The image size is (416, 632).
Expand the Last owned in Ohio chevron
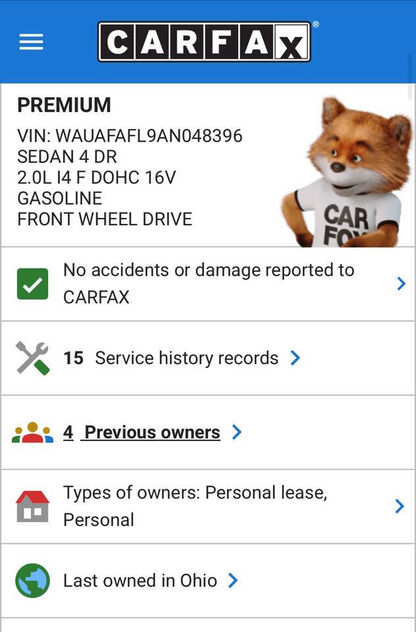pos(233,580)
